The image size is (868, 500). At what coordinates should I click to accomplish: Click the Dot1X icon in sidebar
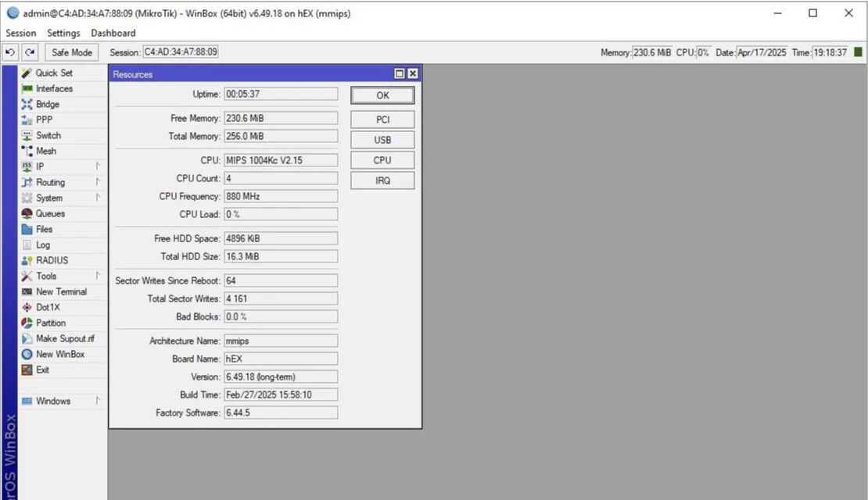click(x=27, y=307)
